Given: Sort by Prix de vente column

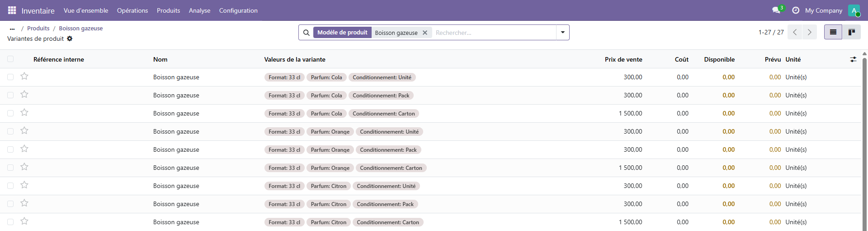Looking at the screenshot, I should point(623,59).
